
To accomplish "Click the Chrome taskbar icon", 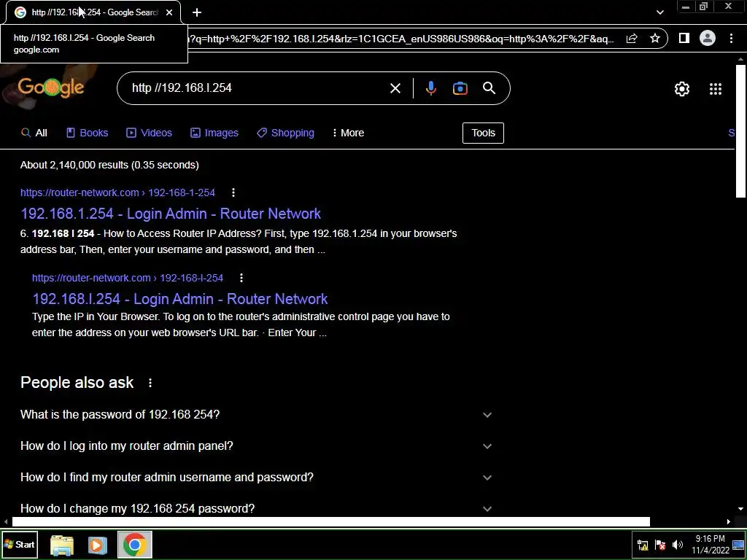I will [x=134, y=544].
